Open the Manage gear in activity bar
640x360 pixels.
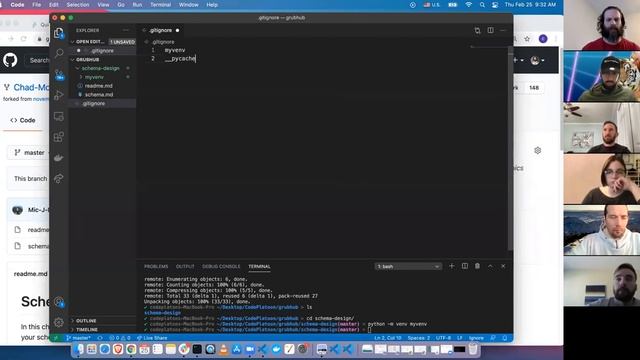59,322
